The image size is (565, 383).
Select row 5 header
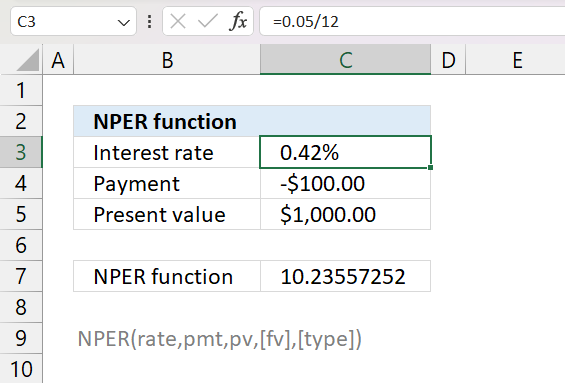tap(21, 214)
